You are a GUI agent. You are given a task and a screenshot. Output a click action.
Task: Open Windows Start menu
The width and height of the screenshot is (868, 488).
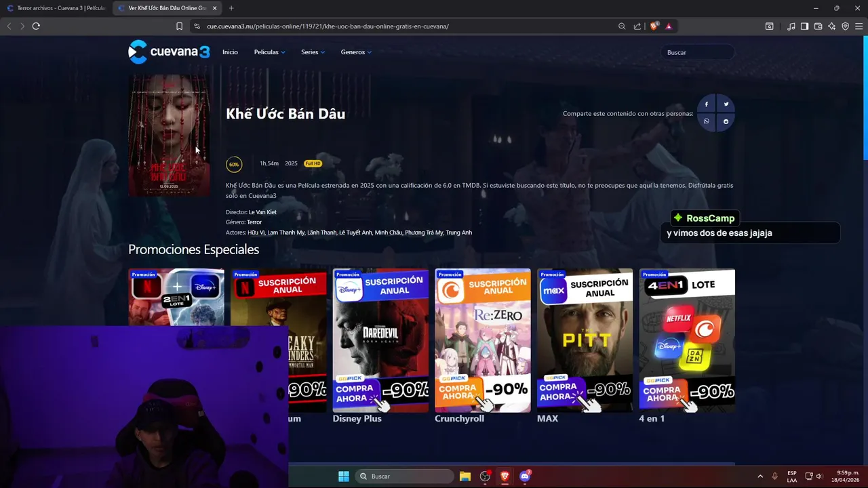tap(344, 476)
